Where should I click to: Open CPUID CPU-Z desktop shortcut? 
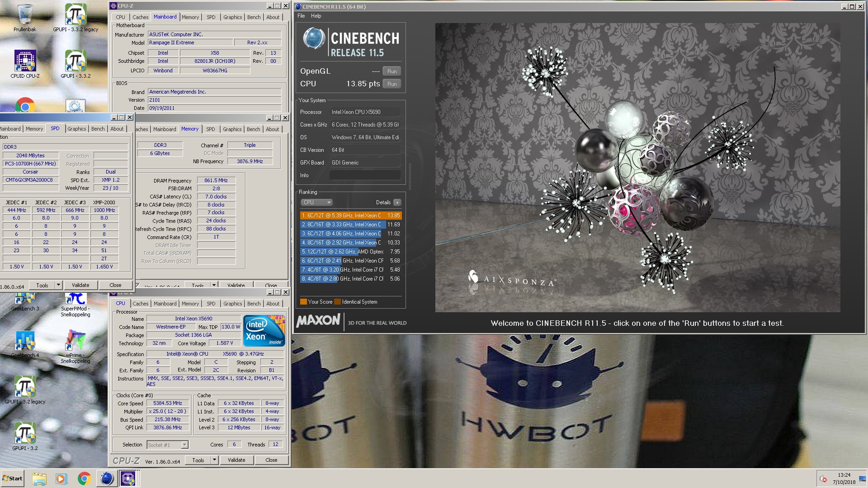coord(25,64)
